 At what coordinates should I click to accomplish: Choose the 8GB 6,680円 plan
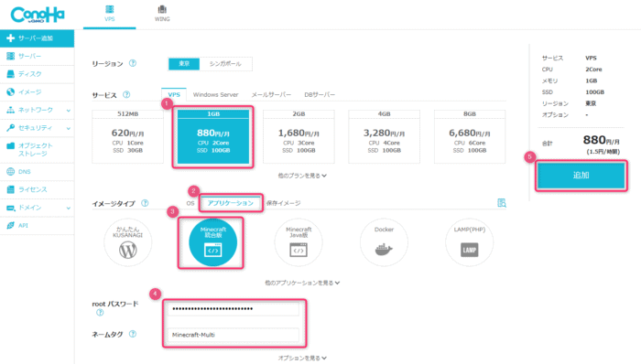(x=469, y=136)
